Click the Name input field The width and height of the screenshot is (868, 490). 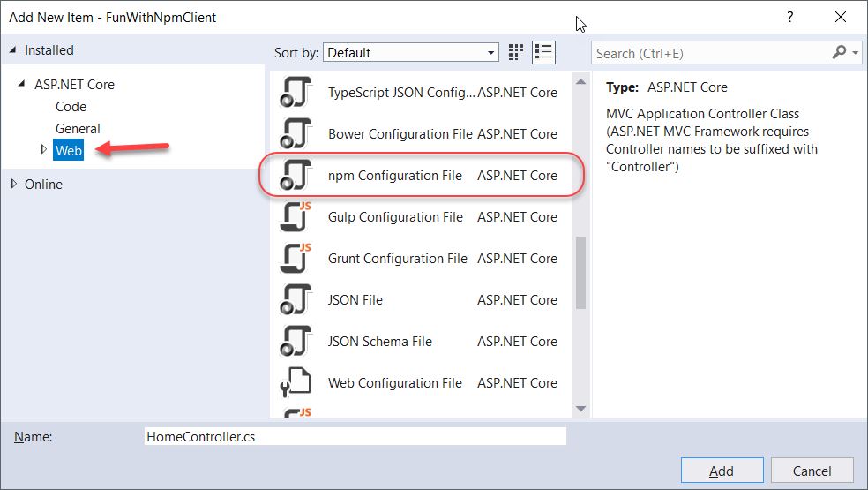355,437
